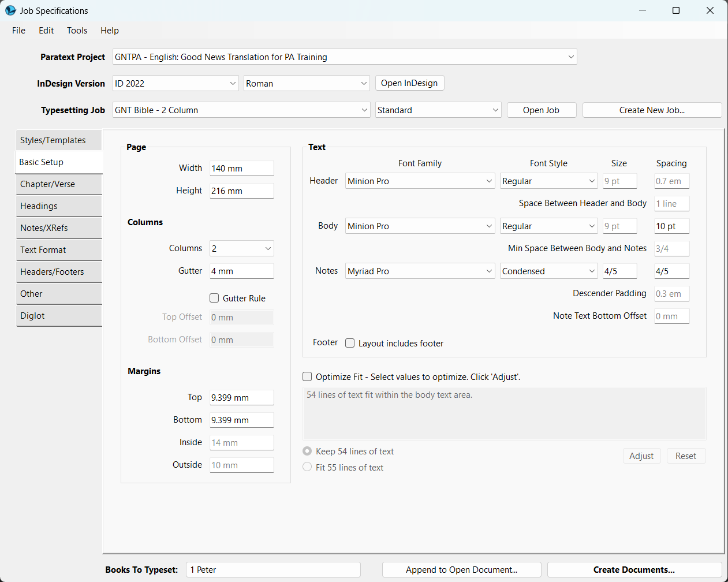Image resolution: width=728 pixels, height=582 pixels.
Task: Open the Standard job type dropdown
Action: coord(438,110)
